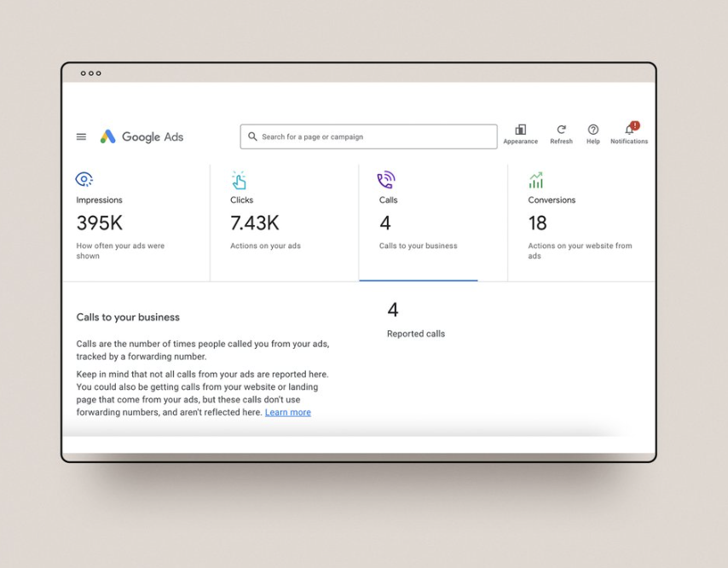728x568 pixels.
Task: Open the hamburger main menu
Action: [81, 136]
